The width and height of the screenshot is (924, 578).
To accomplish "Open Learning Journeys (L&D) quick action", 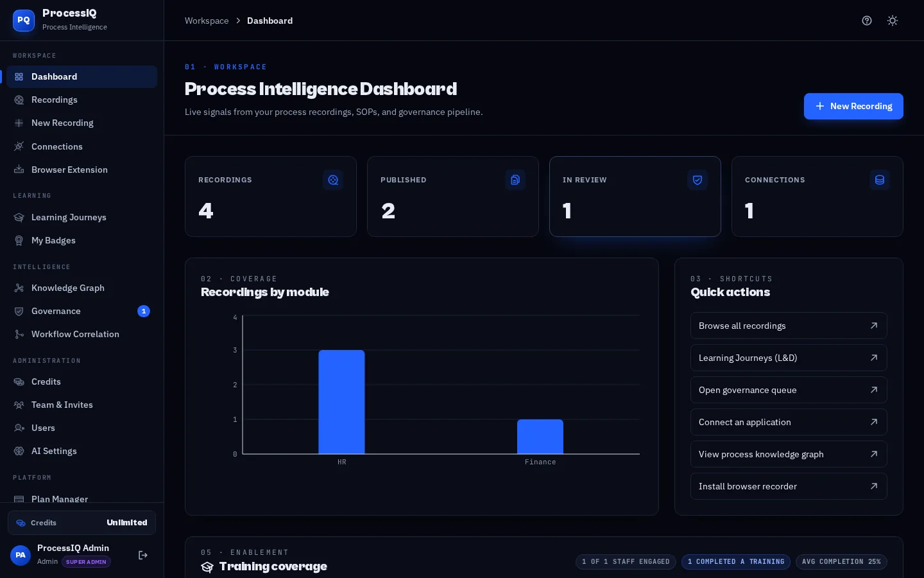I will tap(789, 358).
